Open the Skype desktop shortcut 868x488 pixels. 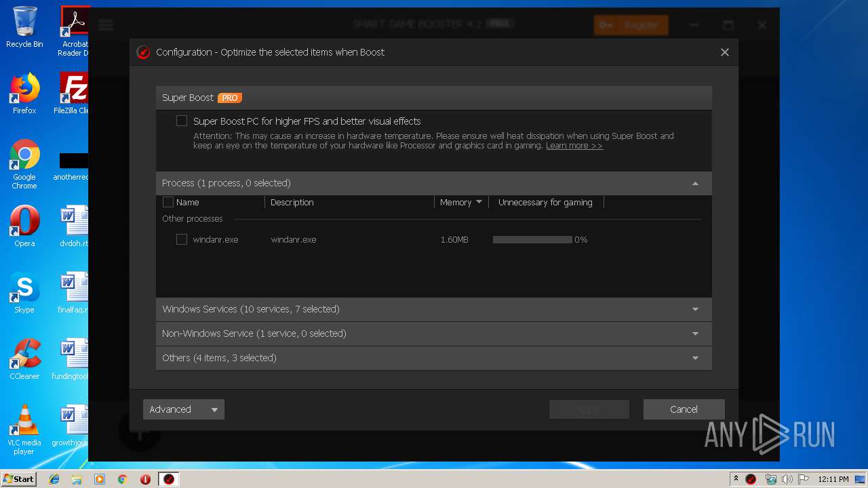pyautogui.click(x=24, y=293)
